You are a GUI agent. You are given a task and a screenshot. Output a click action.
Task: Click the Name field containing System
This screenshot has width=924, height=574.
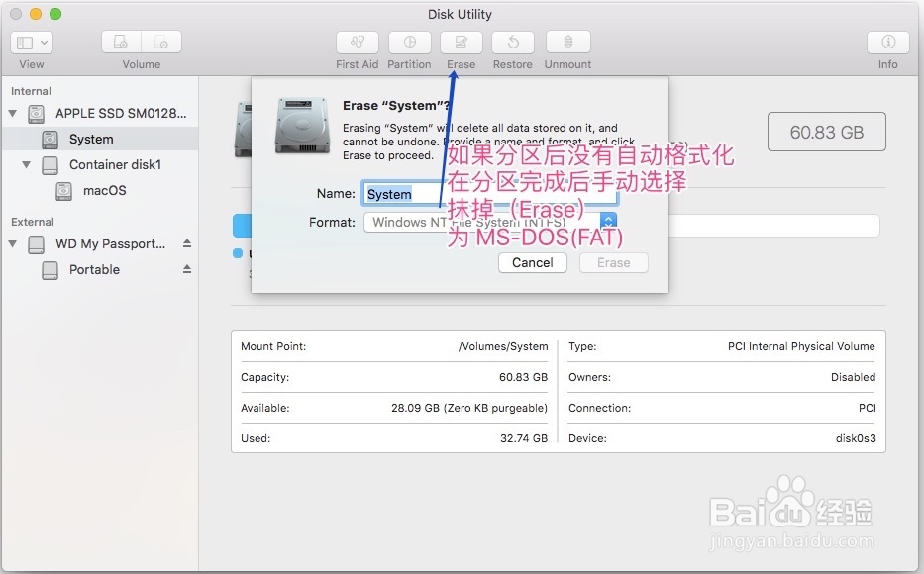(489, 194)
